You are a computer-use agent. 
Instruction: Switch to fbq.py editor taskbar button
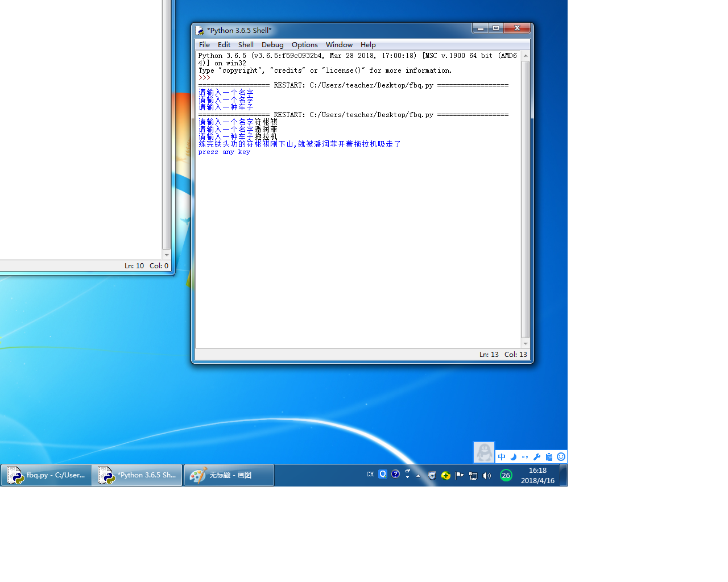pyautogui.click(x=46, y=475)
